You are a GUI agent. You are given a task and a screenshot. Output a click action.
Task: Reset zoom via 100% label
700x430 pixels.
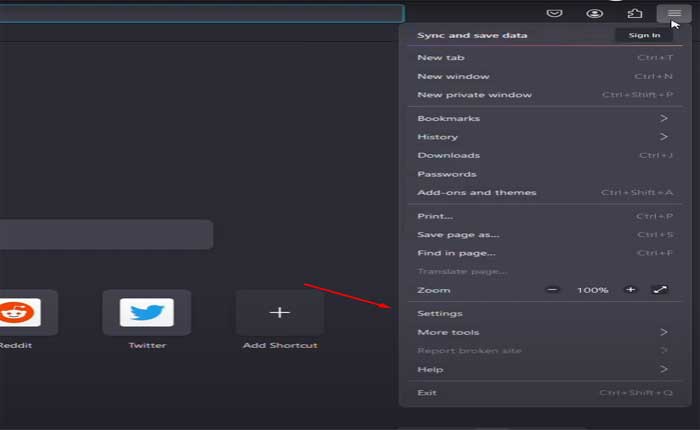click(x=592, y=290)
